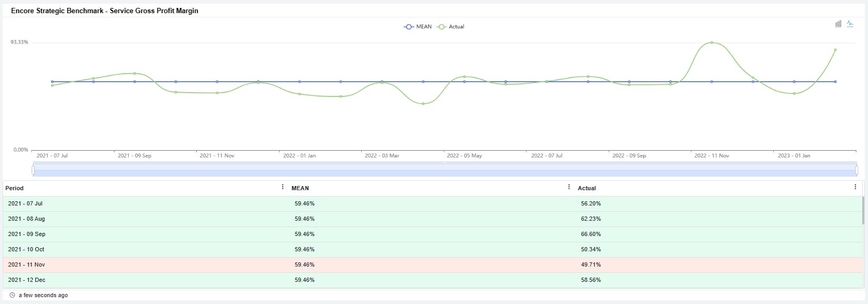The width and height of the screenshot is (868, 304).
Task: Open the Actual column options menu
Action: click(x=855, y=187)
